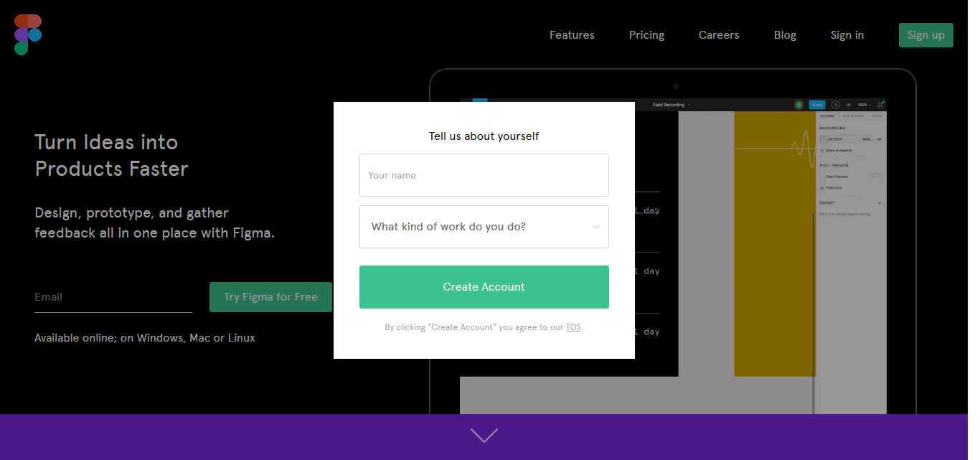Click the background color swatch #EFEFEF

(x=824, y=139)
